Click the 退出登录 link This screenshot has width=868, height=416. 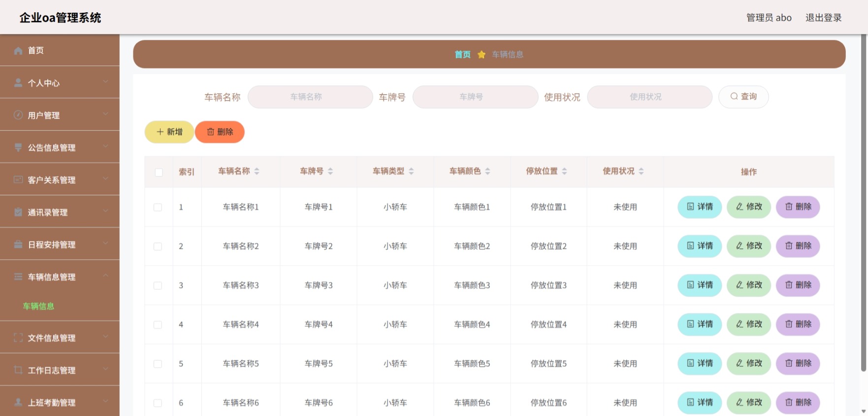coord(823,18)
